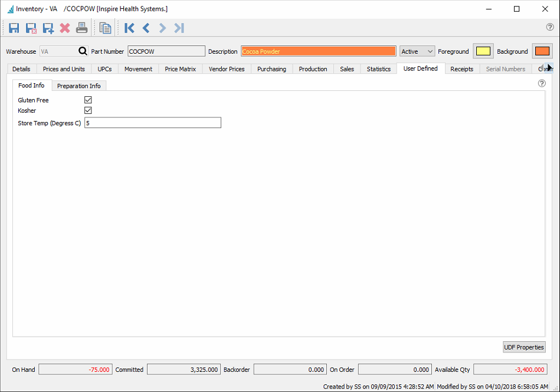Open the Active status dropdown
560x392 pixels.
(417, 51)
